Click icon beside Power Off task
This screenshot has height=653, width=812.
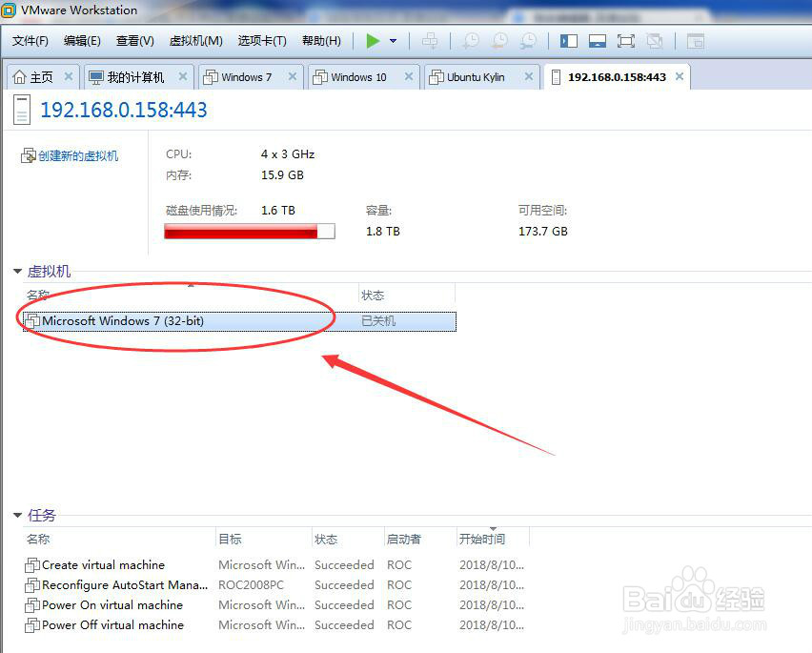click(x=32, y=625)
